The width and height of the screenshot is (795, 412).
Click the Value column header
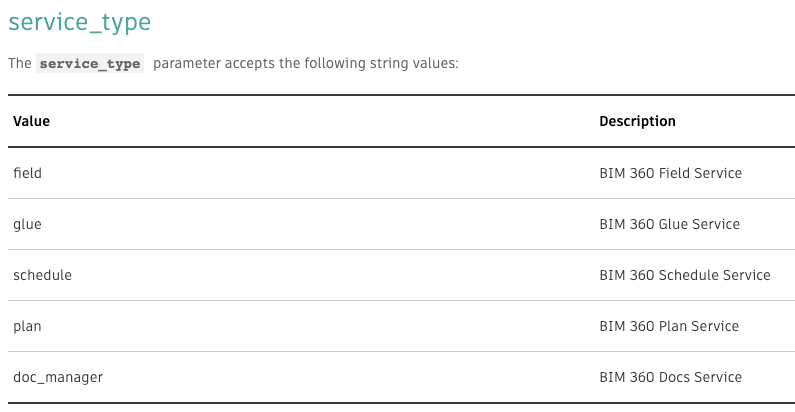coord(31,121)
